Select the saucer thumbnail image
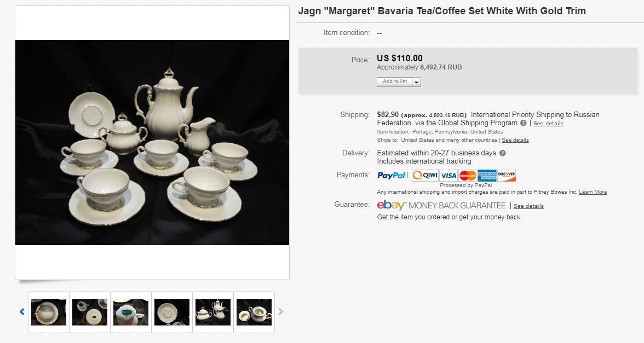The image size is (644, 343). (x=172, y=312)
